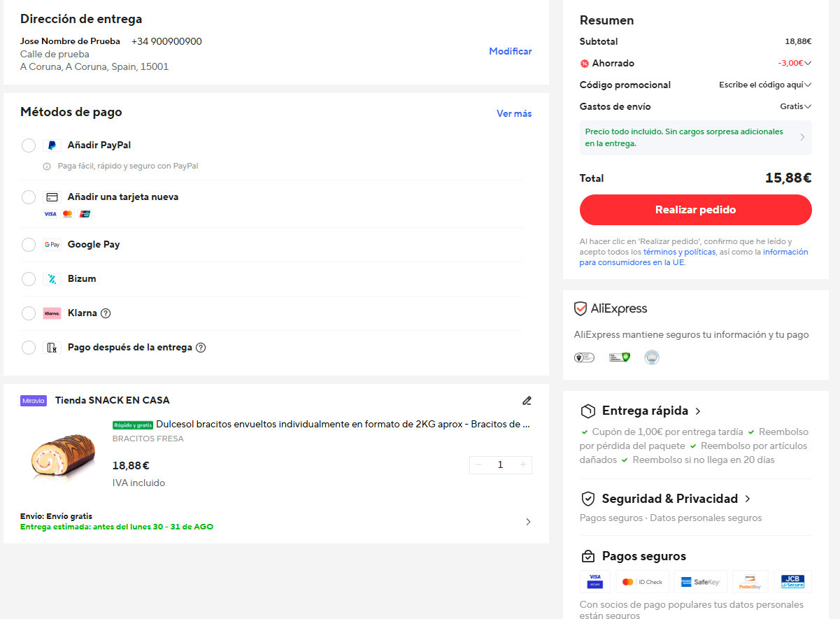Click the Pagos seguros bag icon
This screenshot has height=619, width=840.
pyautogui.click(x=588, y=557)
